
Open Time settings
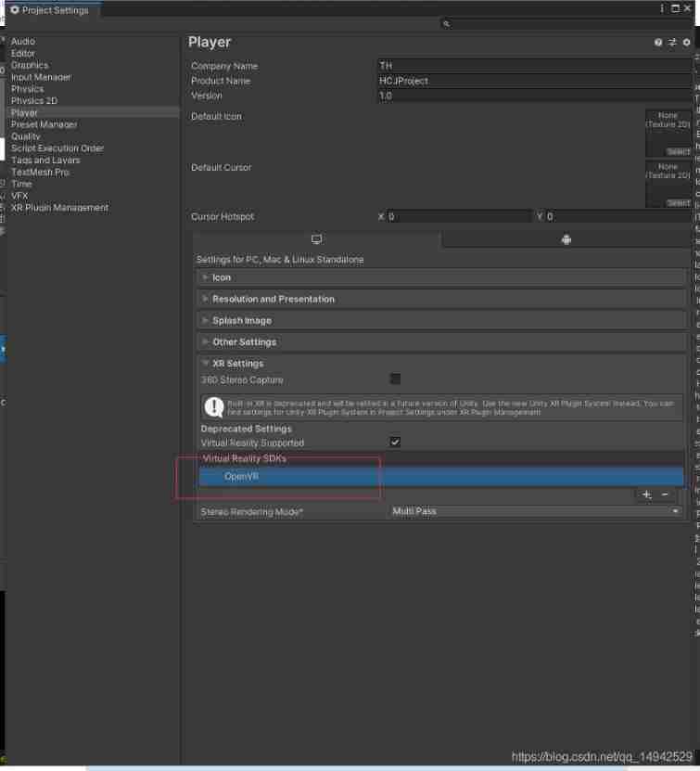(x=21, y=184)
